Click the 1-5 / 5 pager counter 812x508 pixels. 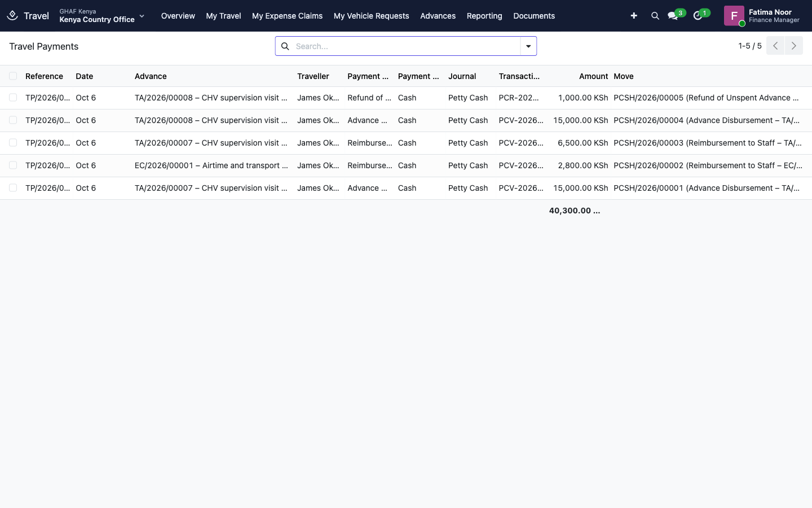tap(750, 46)
